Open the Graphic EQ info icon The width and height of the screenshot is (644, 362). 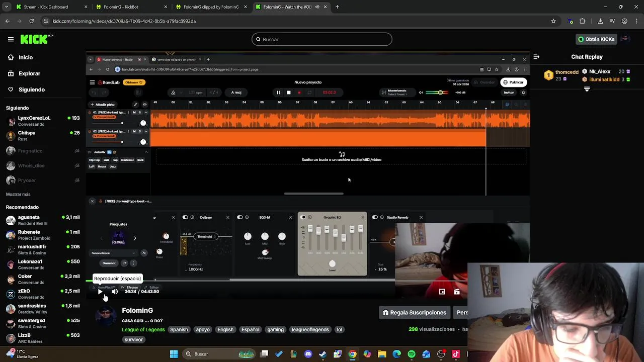[x=309, y=217]
